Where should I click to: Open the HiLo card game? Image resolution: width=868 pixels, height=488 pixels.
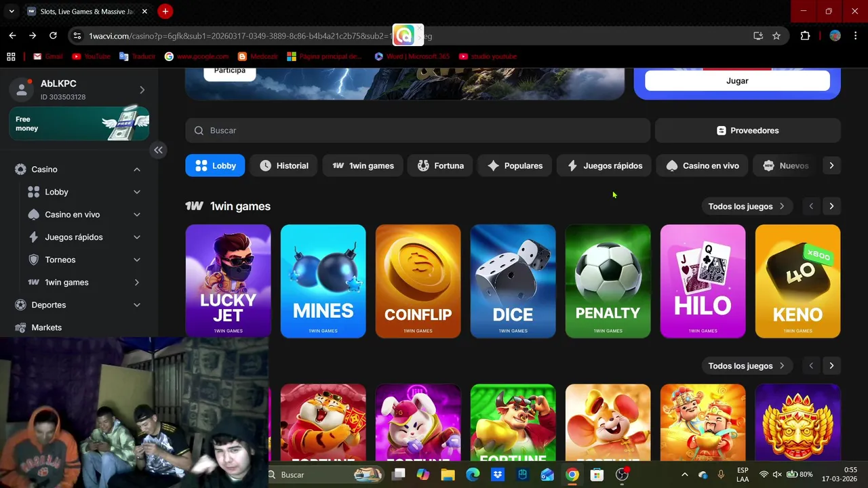(x=703, y=281)
